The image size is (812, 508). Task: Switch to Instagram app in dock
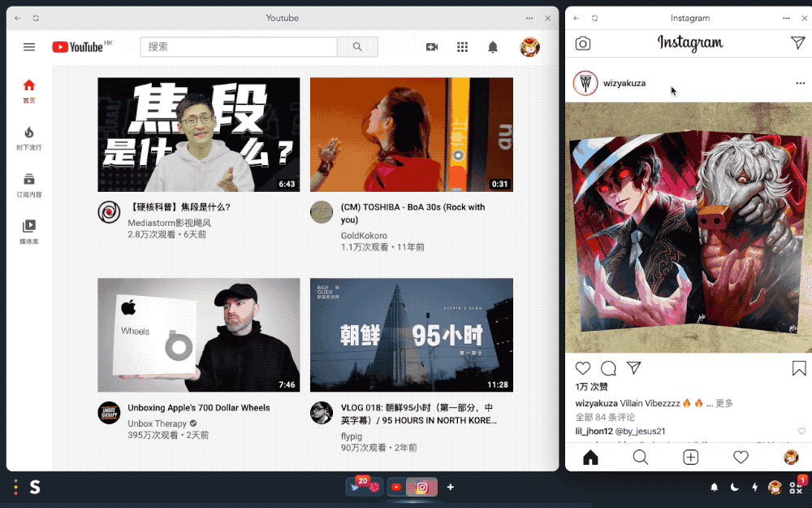(x=422, y=487)
